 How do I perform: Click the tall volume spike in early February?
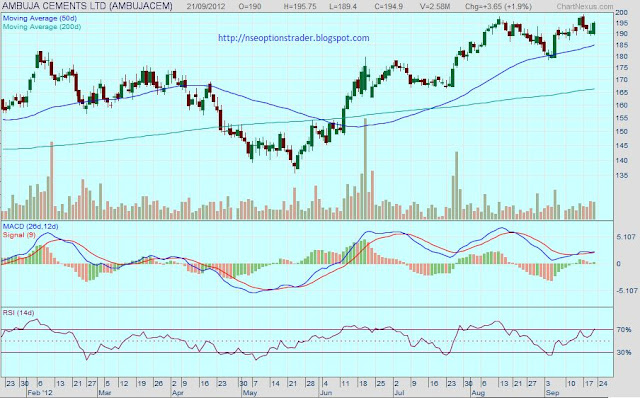click(x=52, y=180)
